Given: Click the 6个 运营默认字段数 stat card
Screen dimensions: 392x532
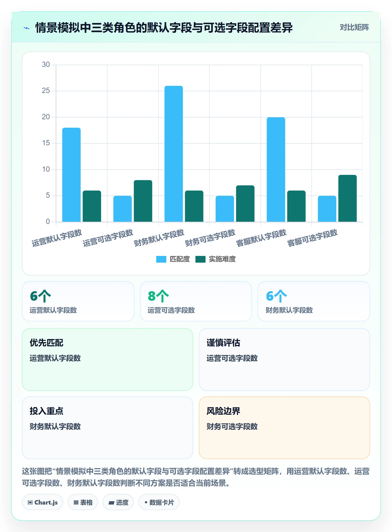Looking at the screenshot, I should point(78,301).
